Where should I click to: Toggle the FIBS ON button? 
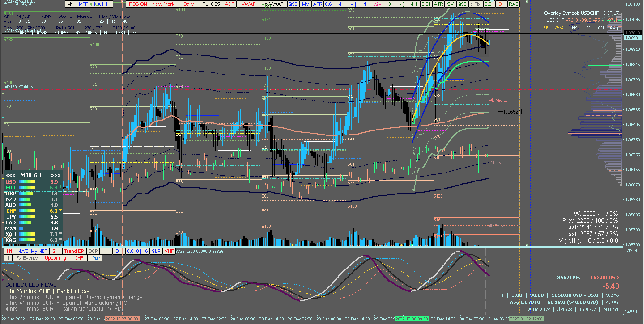coord(138,4)
